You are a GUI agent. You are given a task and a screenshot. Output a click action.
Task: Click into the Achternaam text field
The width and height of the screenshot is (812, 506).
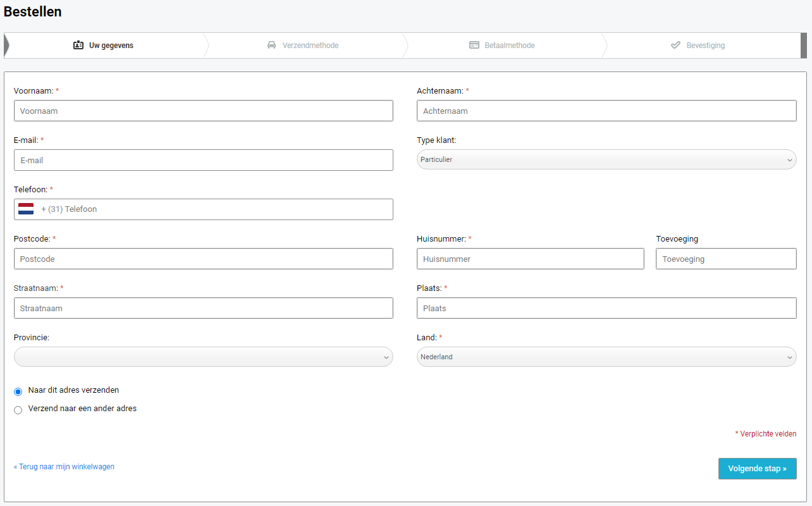click(x=606, y=111)
